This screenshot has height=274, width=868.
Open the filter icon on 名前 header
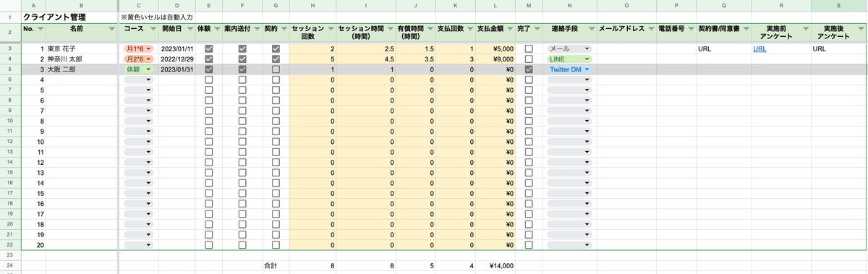point(111,29)
